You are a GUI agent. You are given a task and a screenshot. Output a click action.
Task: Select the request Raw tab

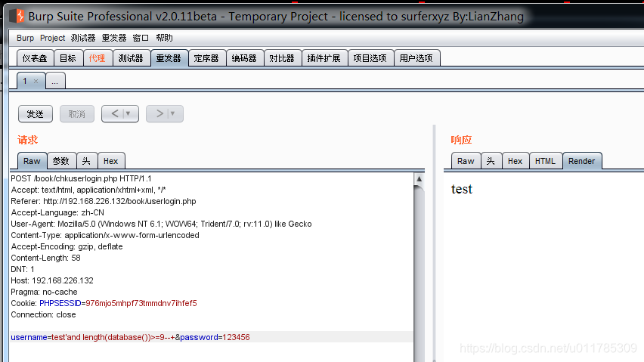[x=32, y=161]
